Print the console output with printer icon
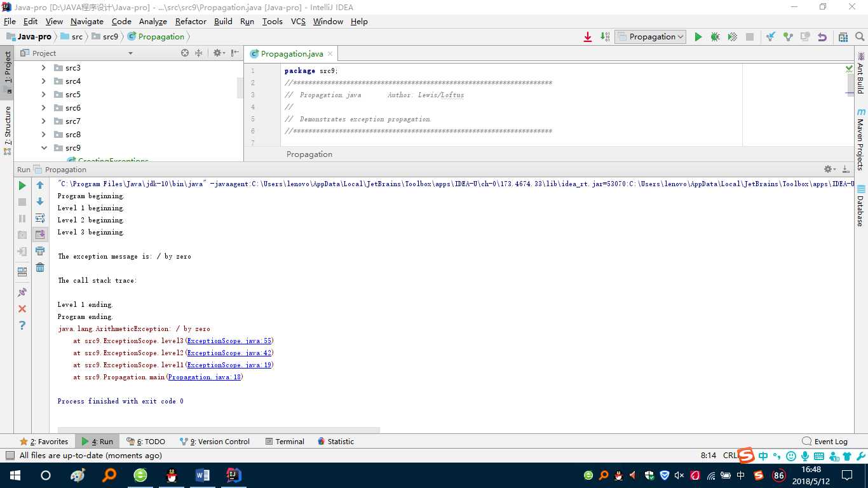 [x=40, y=251]
